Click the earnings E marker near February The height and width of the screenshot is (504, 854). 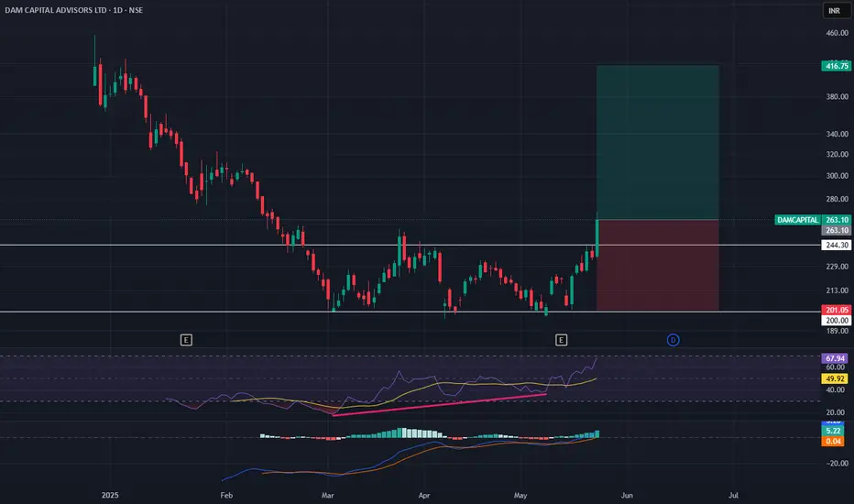[x=186, y=340]
